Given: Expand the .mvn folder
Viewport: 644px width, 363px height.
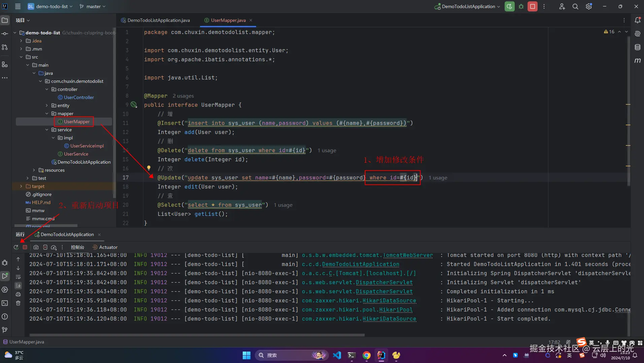Looking at the screenshot, I should tap(21, 49).
